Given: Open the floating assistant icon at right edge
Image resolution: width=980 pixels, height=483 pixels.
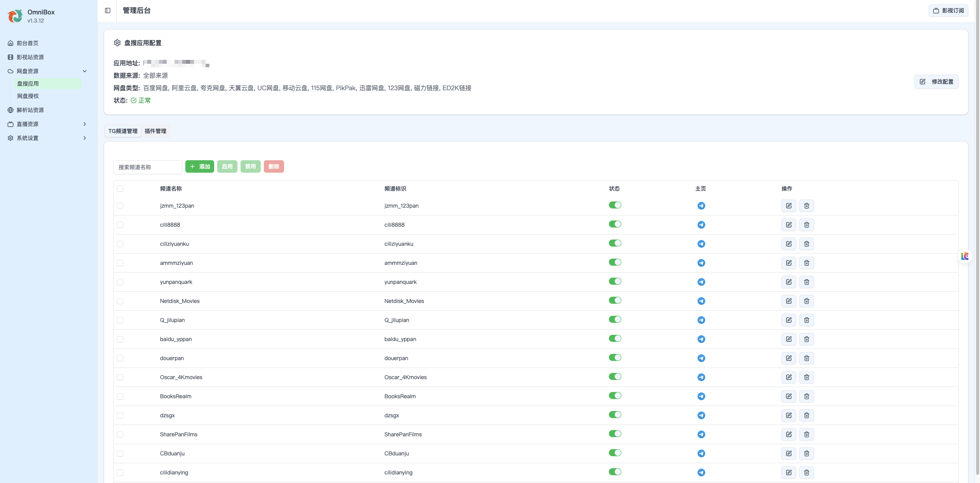Looking at the screenshot, I should [965, 256].
